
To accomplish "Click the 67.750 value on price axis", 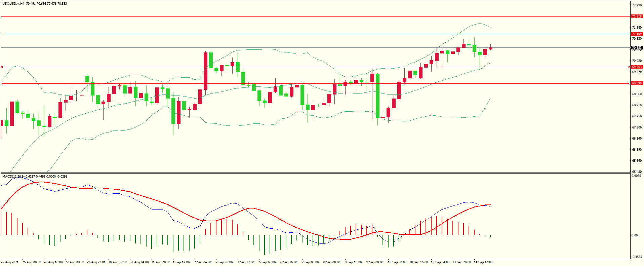I will pos(637,116).
